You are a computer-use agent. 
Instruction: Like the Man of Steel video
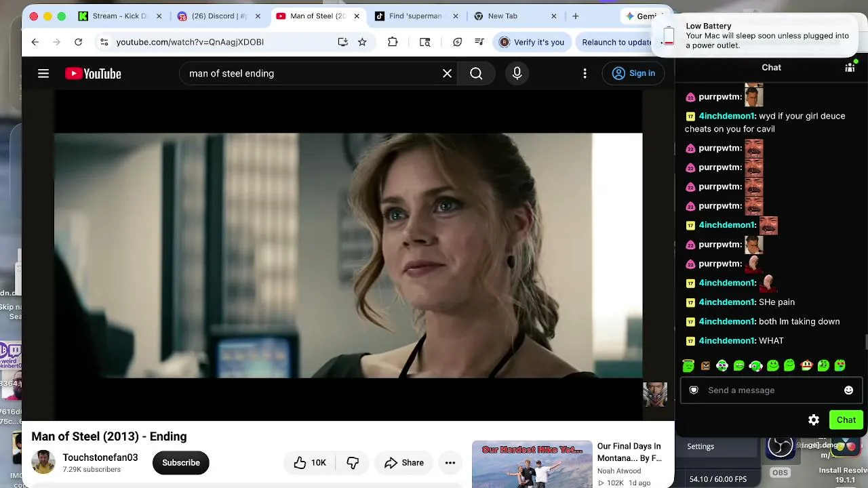310,463
